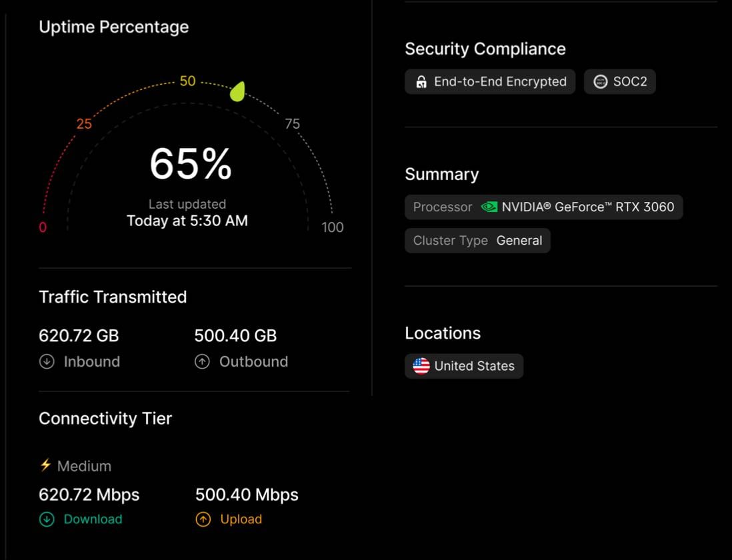The image size is (732, 560).
Task: Click the Processor NVIDIA GeForce RTX 3060 chip
Action: coord(544,207)
